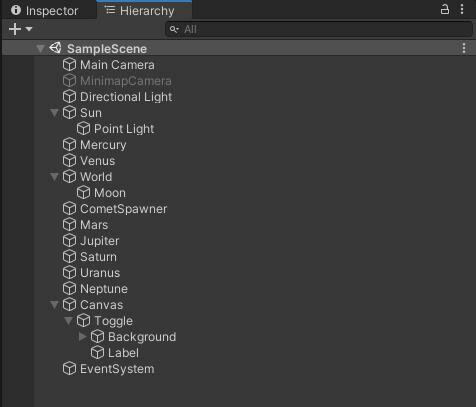Collapse the World object foldout
Screen dimensions: 476x407
pyautogui.click(x=54, y=177)
